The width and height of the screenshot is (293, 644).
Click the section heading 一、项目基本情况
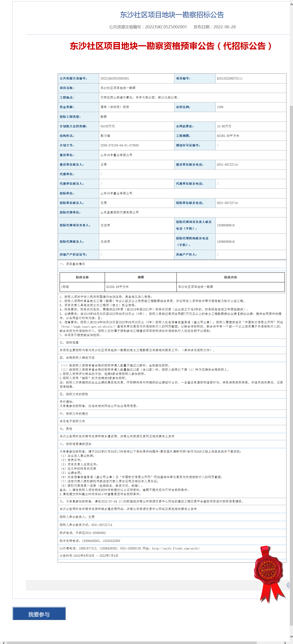click(72, 264)
